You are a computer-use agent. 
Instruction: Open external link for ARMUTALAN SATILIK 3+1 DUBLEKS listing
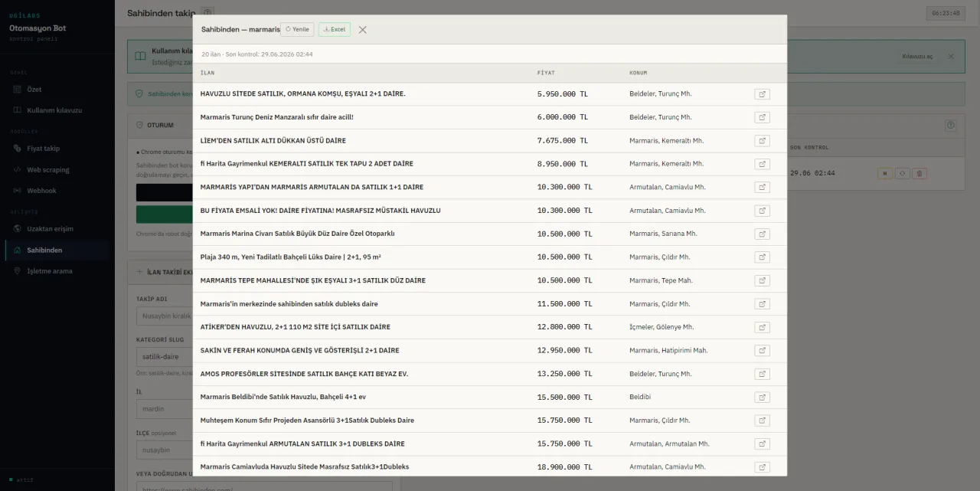(x=762, y=444)
